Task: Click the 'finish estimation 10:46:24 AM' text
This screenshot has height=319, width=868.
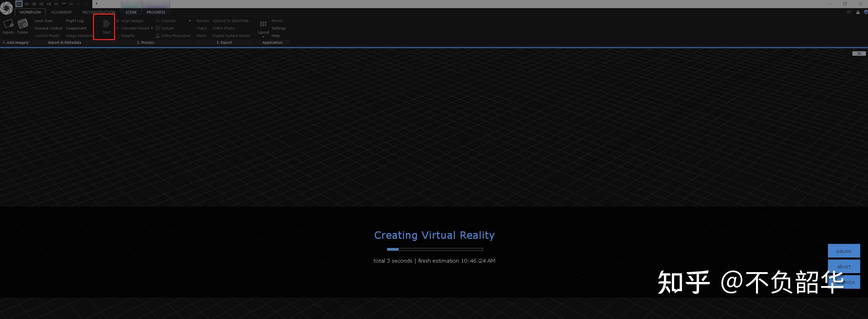Action: (x=457, y=261)
